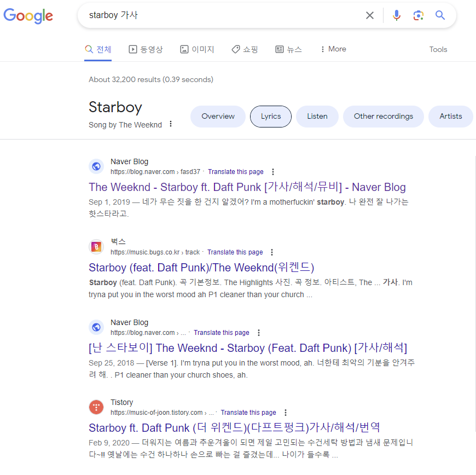Screen dimensions: 476x475
Task: Switch to the 동영상 videos tab
Action: pos(146,49)
